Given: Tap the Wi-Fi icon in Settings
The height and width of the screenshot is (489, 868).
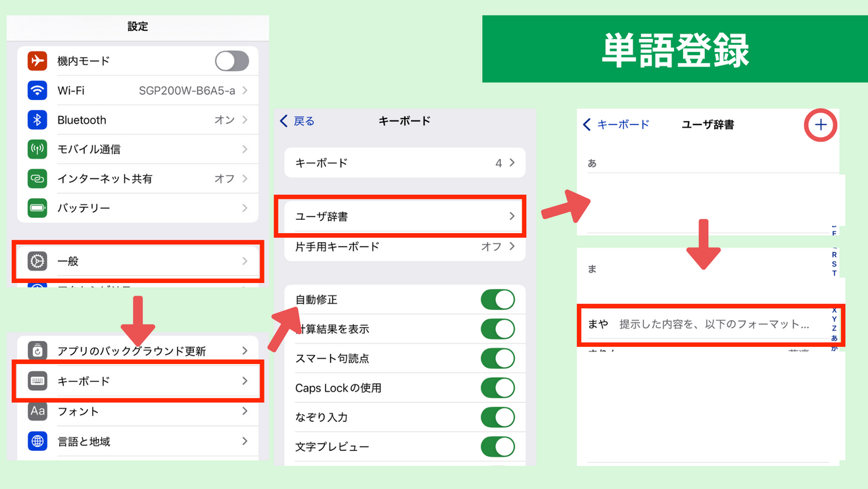Looking at the screenshot, I should [37, 90].
